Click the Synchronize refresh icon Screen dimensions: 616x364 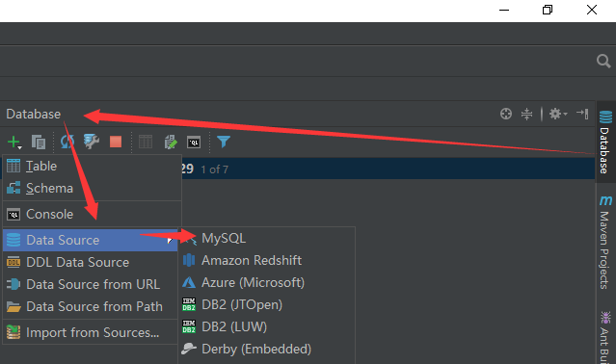click(x=67, y=142)
